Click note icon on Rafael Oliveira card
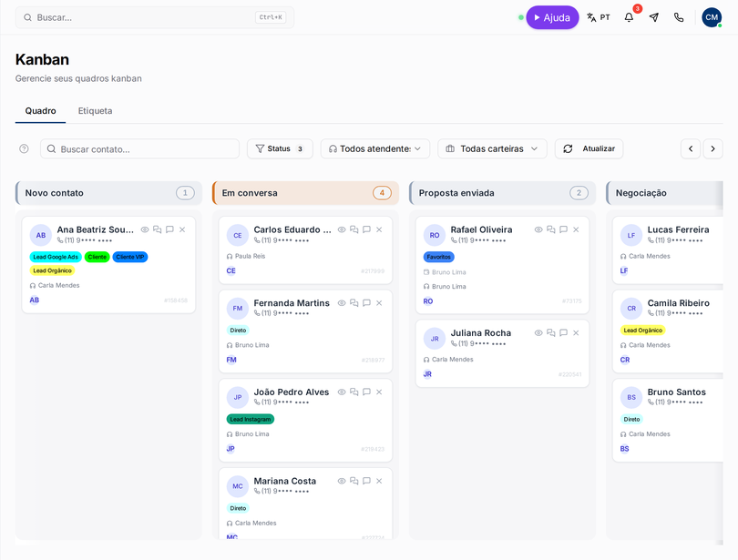 coord(563,229)
